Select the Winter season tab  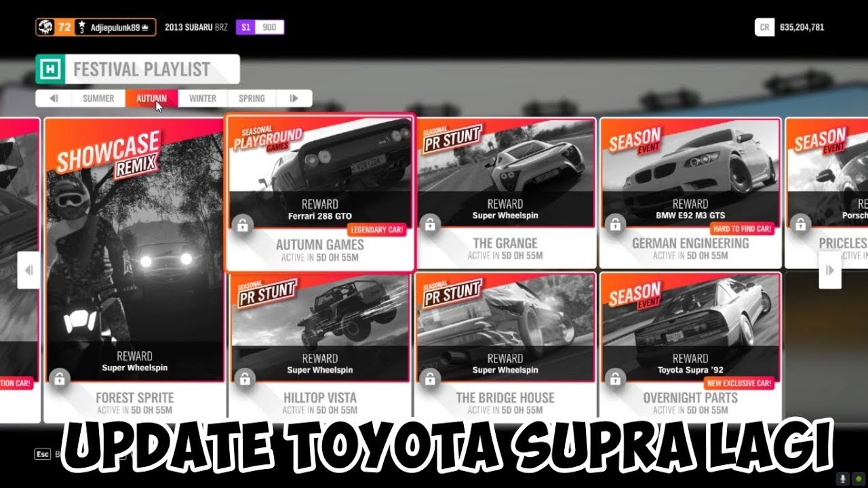[x=203, y=98]
